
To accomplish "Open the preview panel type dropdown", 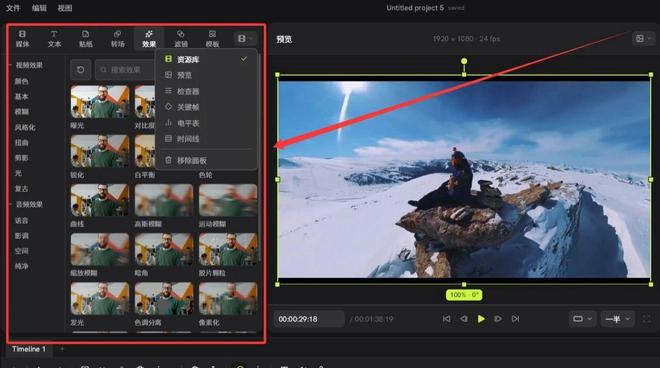I will (x=643, y=39).
